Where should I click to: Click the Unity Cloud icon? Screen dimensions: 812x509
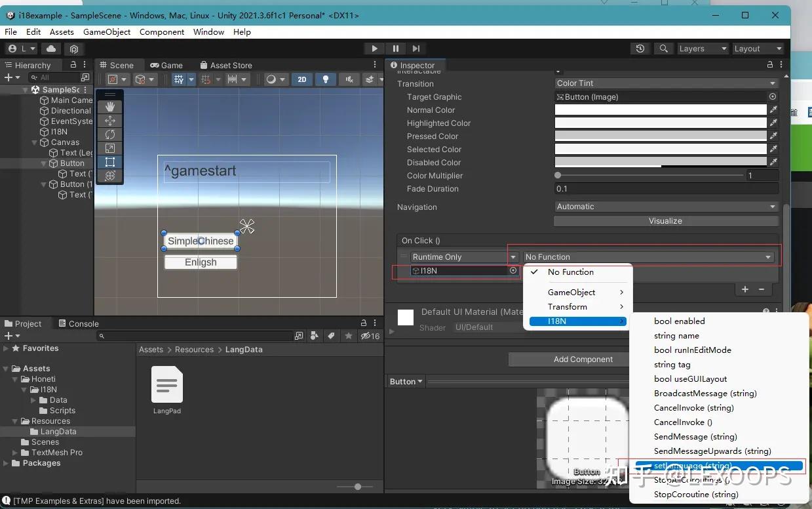coord(51,49)
